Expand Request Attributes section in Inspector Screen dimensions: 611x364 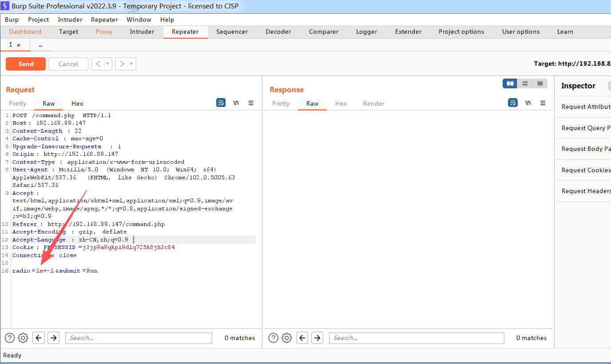[583, 107]
